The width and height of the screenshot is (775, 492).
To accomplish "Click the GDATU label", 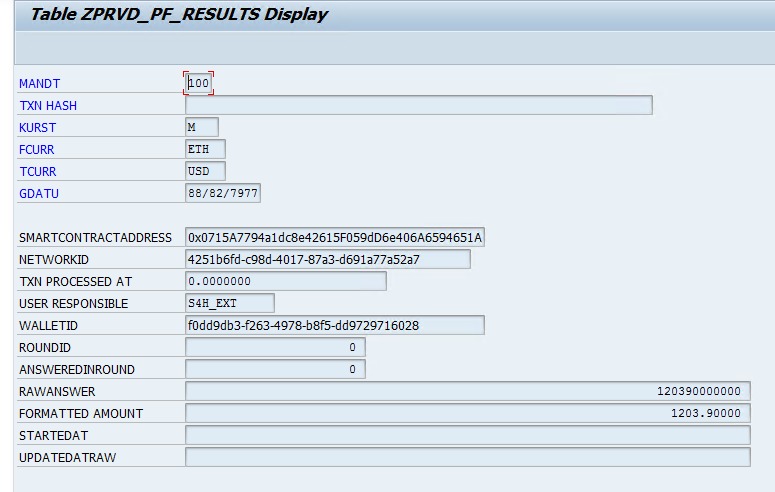I will tap(39, 194).
